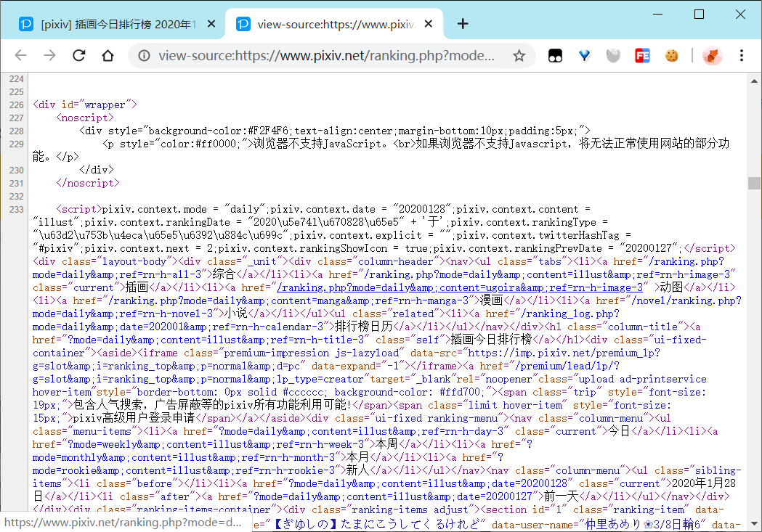Minimize the browser window
The height and width of the screenshot is (532, 762).
pos(657,15)
